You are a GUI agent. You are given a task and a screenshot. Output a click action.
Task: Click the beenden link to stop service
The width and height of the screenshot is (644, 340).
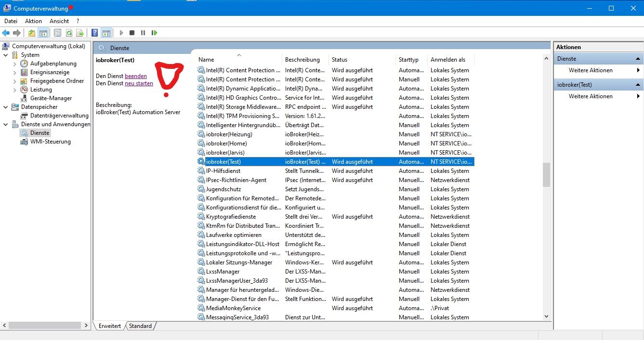tap(136, 76)
